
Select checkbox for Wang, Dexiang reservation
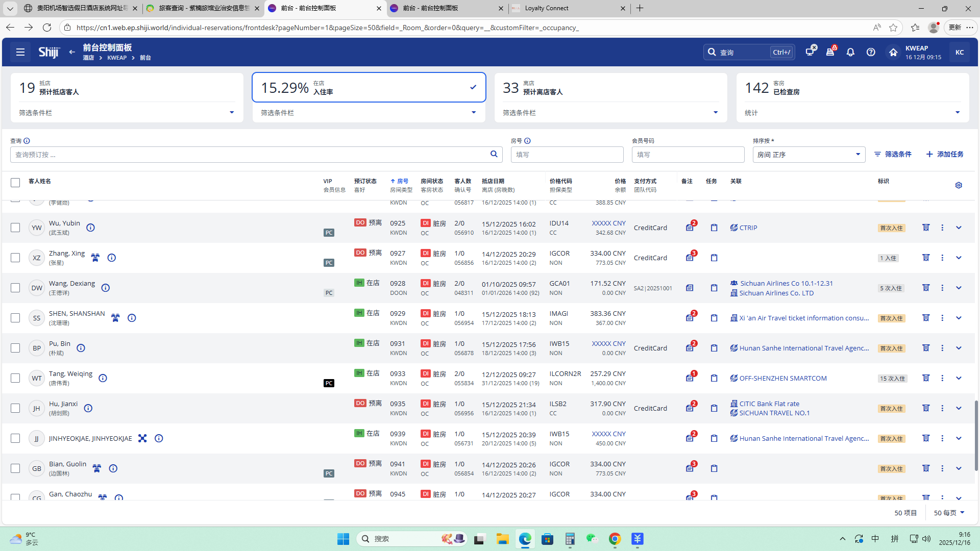[15, 288]
